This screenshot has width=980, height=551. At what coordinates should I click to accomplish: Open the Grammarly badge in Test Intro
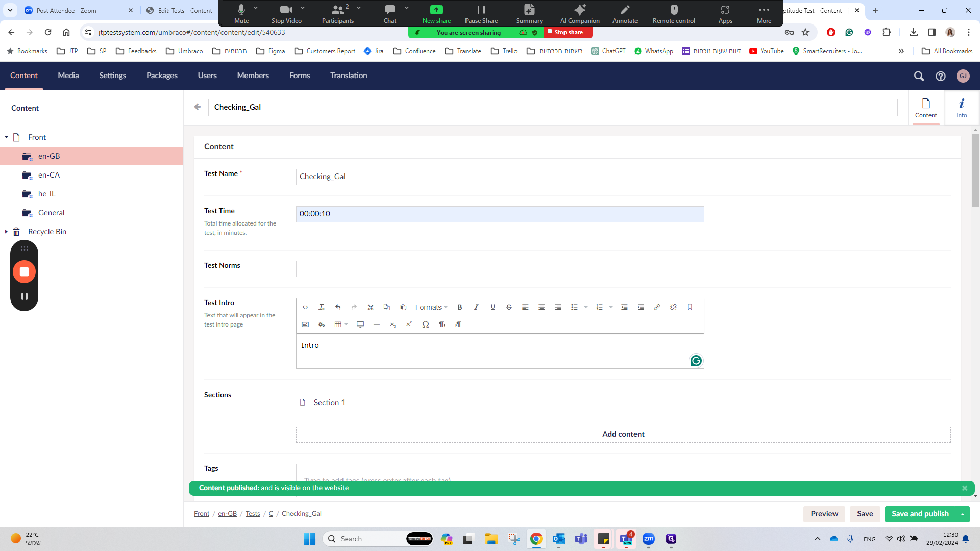click(x=696, y=361)
